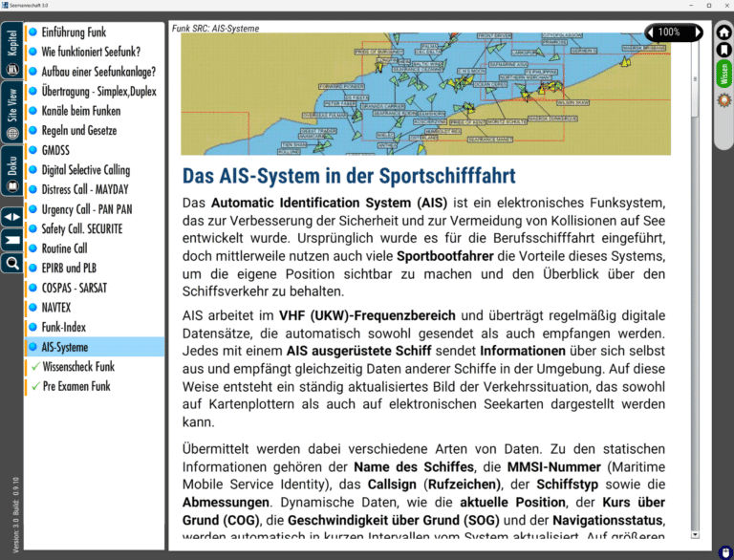Screen dimensions: 734x560
Task: Click bold text Automatic Identification System (AIS)
Action: pos(329,204)
